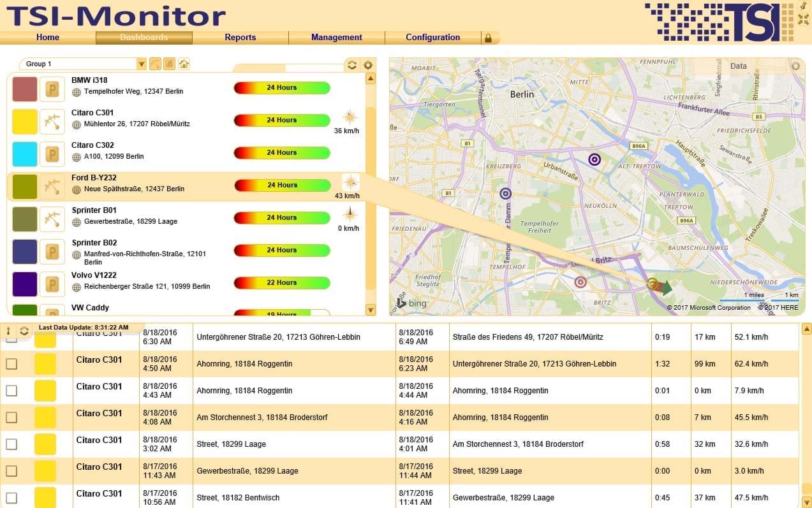The image size is (812, 508).
Task: Click the green vehicle arrow on map
Action: (665, 287)
